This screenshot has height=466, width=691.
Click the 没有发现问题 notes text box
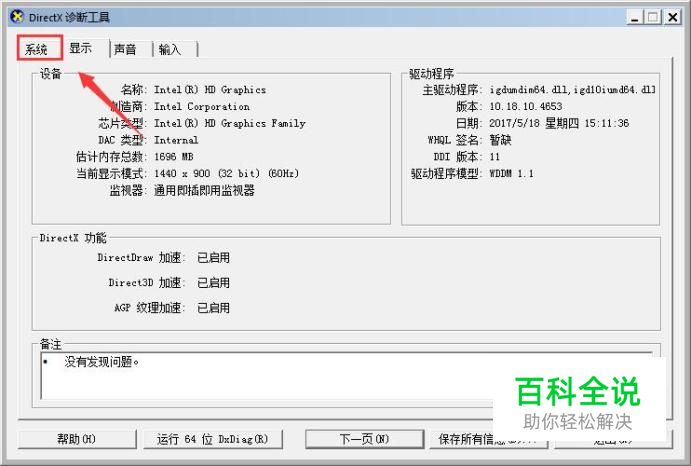coord(346,376)
